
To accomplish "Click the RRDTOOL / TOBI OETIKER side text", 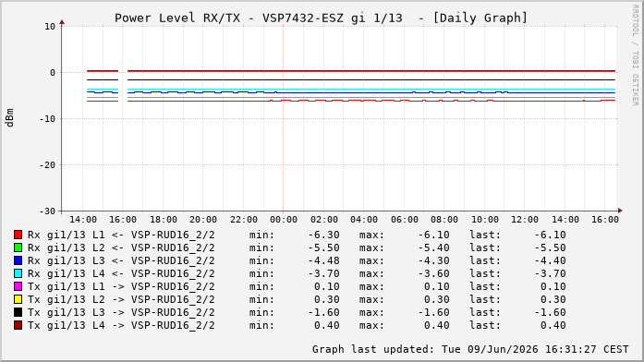I will click(x=635, y=55).
